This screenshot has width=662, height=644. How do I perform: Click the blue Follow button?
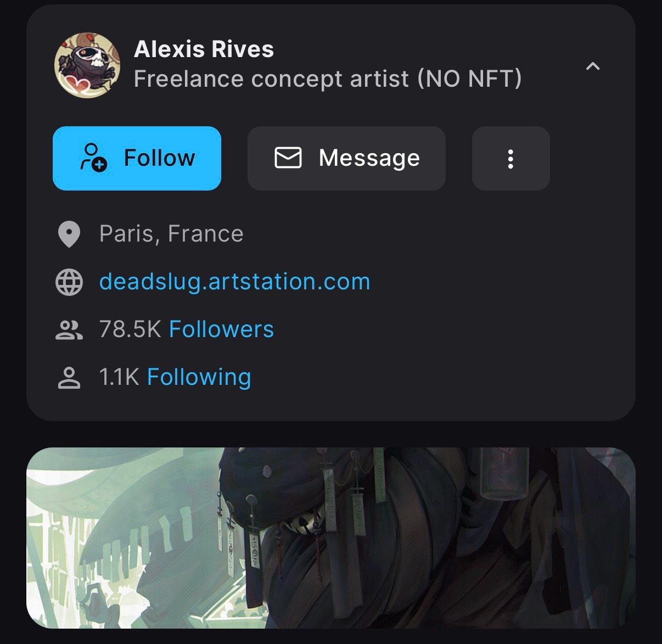pyautogui.click(x=137, y=158)
